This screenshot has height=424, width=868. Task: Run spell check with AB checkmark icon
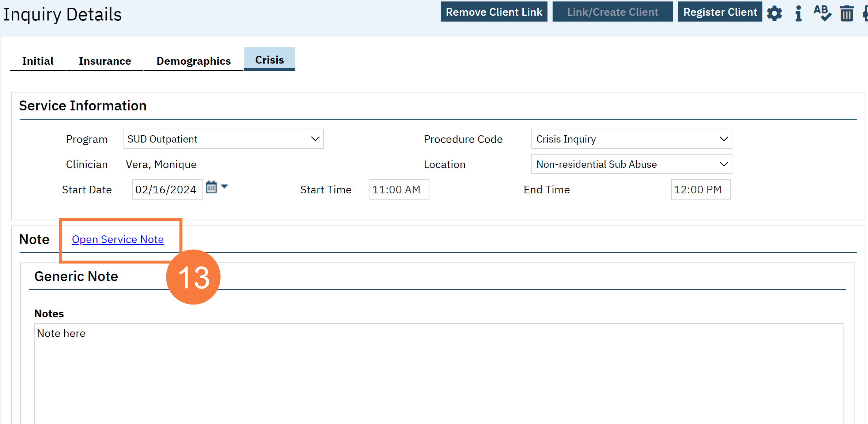[822, 14]
